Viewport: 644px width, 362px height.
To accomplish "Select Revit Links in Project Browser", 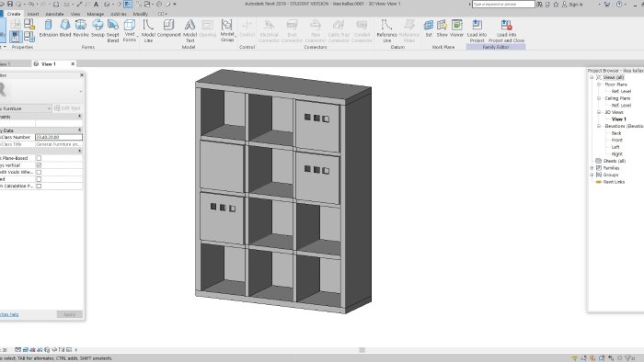I will (614, 182).
